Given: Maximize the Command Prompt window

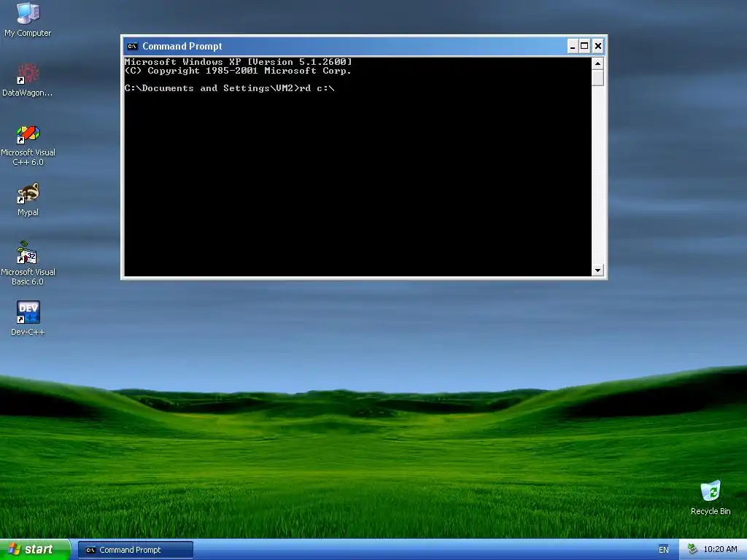Looking at the screenshot, I should pyautogui.click(x=584, y=46).
